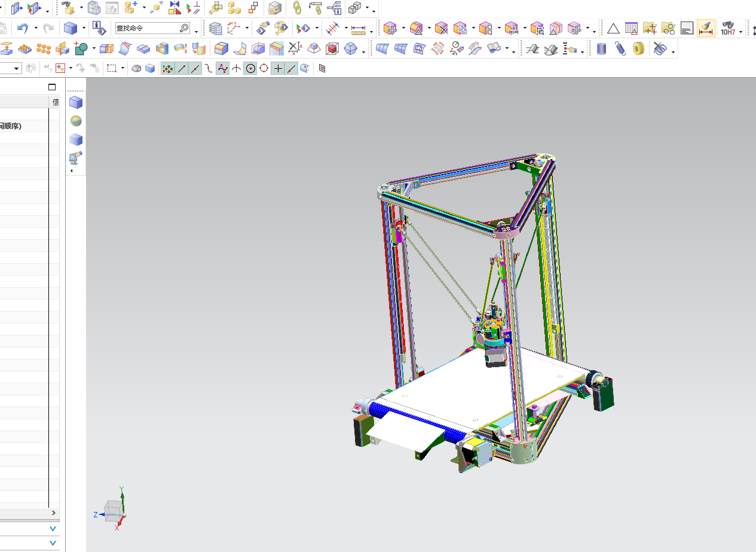The image size is (756, 552).
Task: Toggle the Quadrant Point snap option
Action: 264,69
